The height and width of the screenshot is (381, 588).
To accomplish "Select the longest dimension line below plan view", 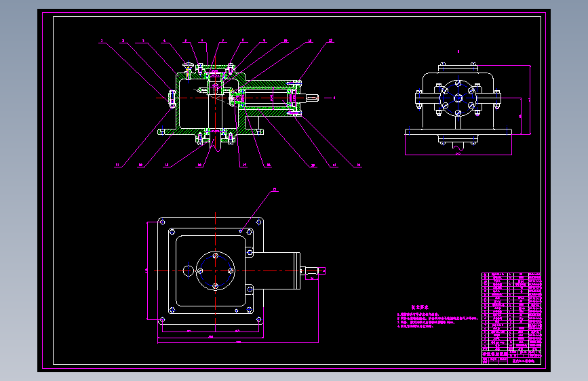I will pos(238,342).
